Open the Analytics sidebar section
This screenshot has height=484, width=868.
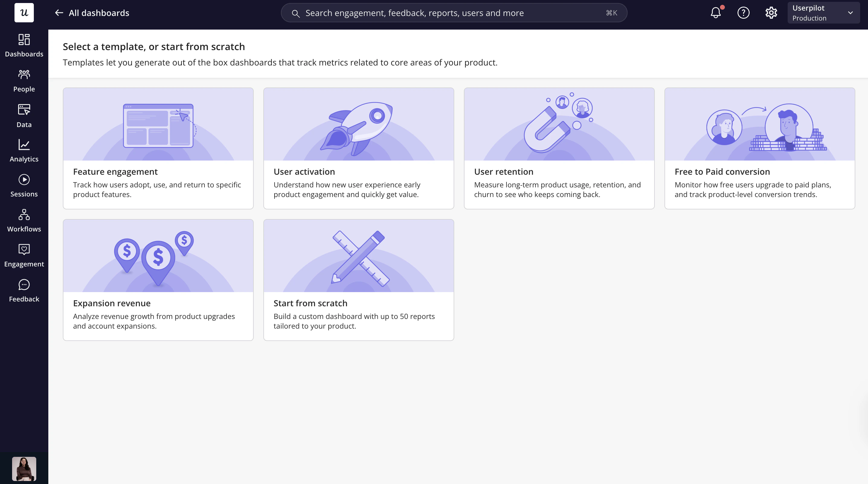click(x=24, y=151)
